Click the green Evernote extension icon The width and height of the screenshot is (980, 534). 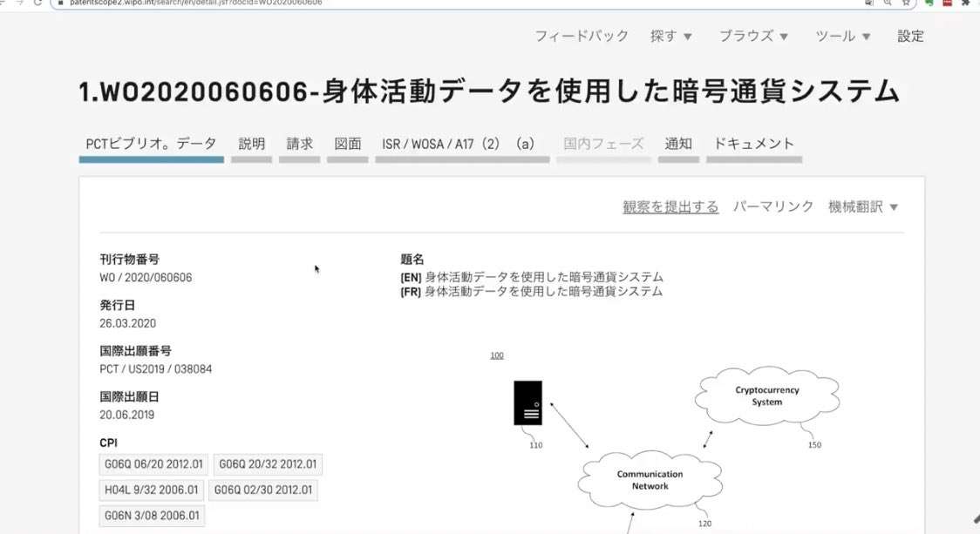click(x=929, y=3)
